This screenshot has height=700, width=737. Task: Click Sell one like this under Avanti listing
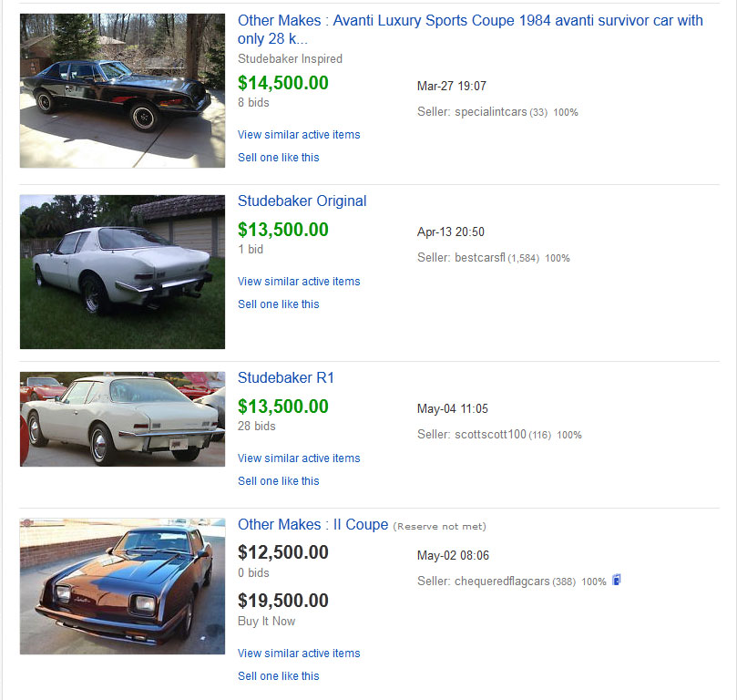[278, 158]
